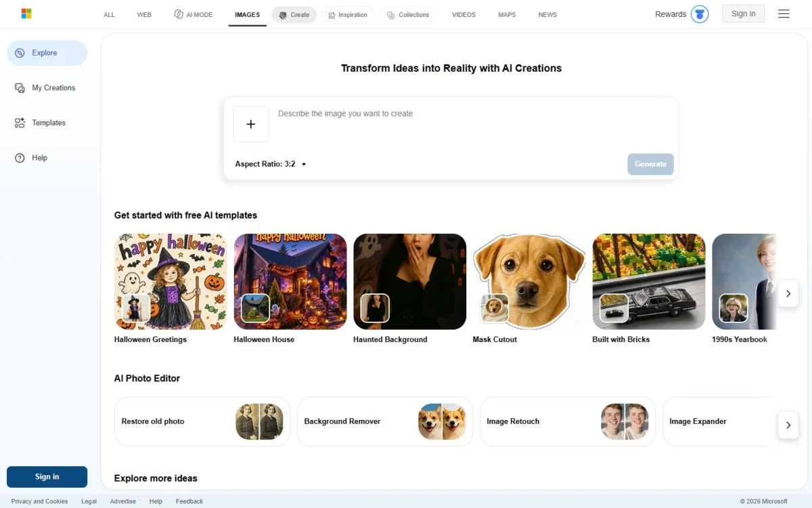This screenshot has height=508, width=812.
Task: Select the Restore old photo label
Action: coord(153,421)
